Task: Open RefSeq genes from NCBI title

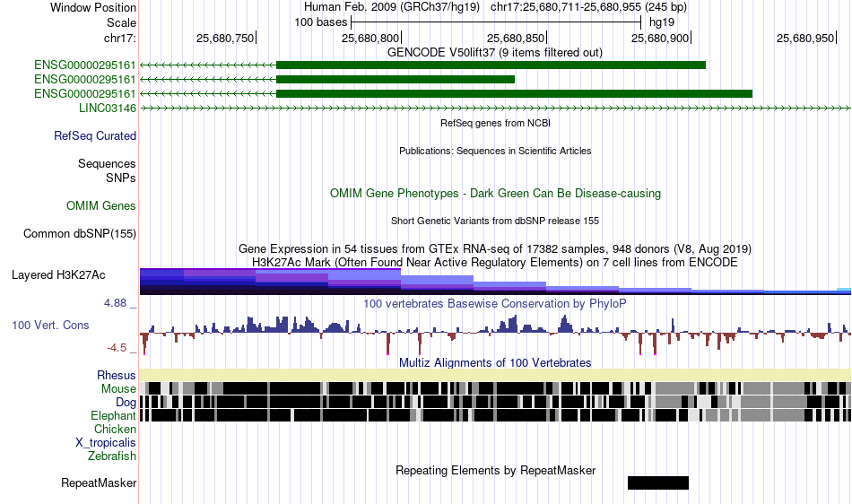Action: (495, 123)
